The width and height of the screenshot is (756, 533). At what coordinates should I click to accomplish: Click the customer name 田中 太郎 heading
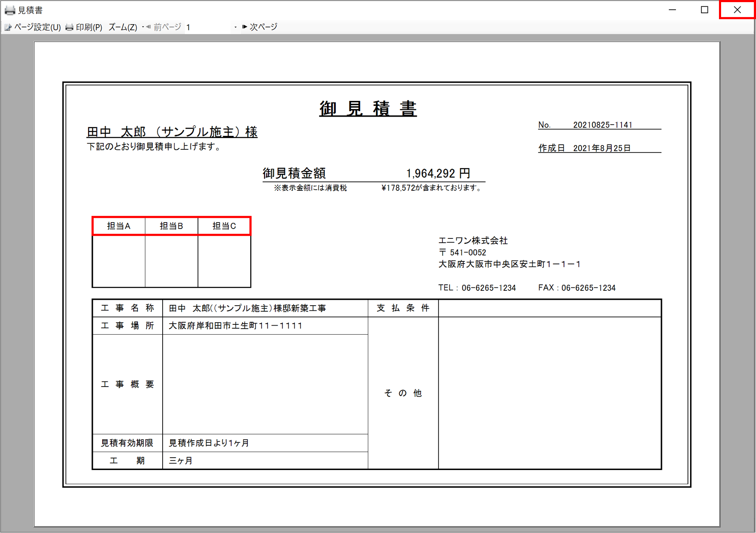point(172,132)
